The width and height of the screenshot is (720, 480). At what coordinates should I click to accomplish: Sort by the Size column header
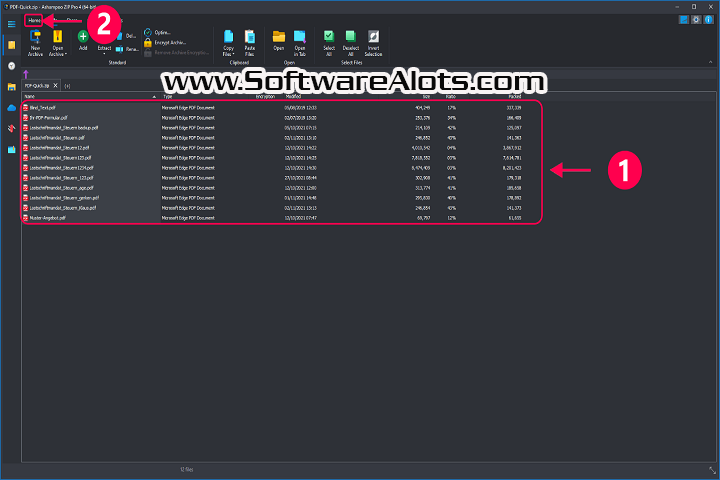(426, 96)
